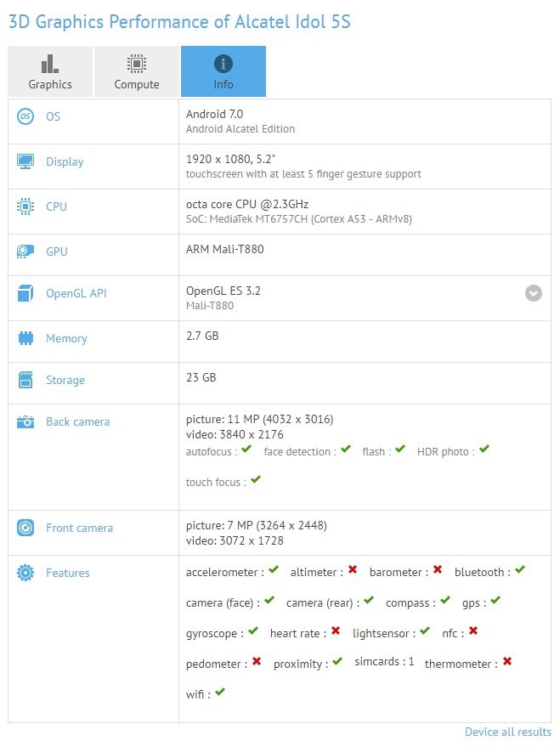Select the Info tab

pyautogui.click(x=223, y=71)
